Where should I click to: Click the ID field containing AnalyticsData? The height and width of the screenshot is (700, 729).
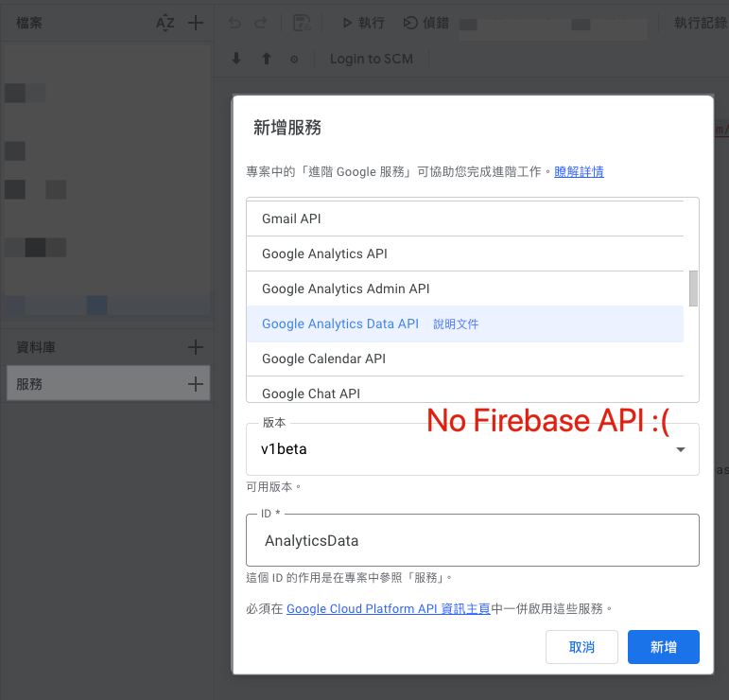tap(472, 541)
